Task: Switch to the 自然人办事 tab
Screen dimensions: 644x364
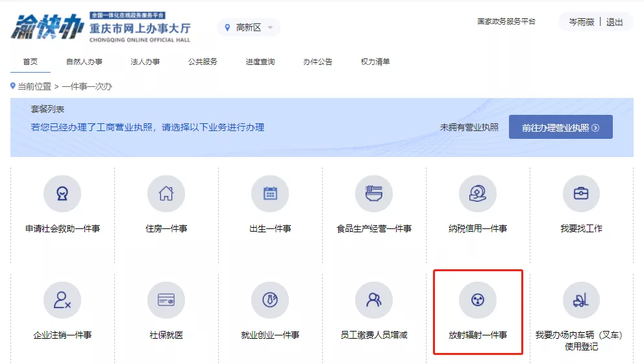Action: (84, 62)
